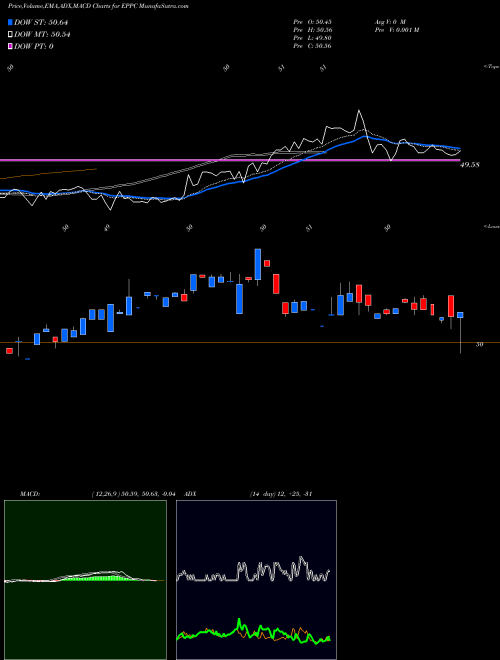Screen dimensions: 500x660
Task: Click the 'Pre V: 0.001 M' volume text
Action: click(396, 30)
